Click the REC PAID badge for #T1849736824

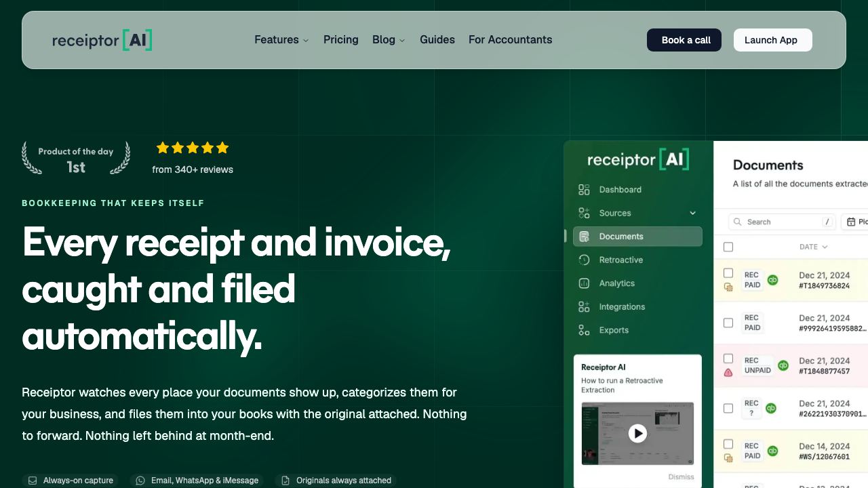752,280
